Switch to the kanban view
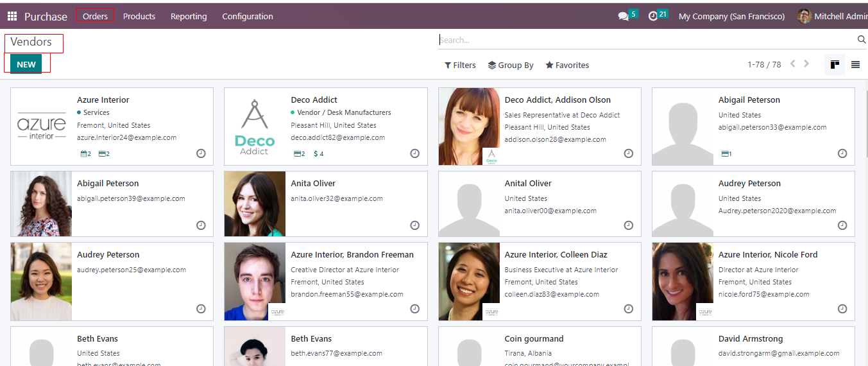Viewport: 868px width, 366px height. (835, 65)
